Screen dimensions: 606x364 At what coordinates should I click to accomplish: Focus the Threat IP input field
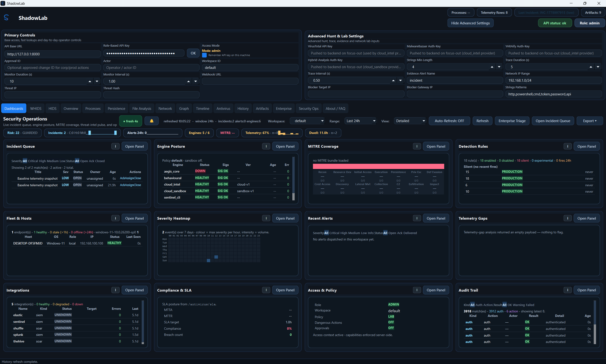[x=53, y=95]
